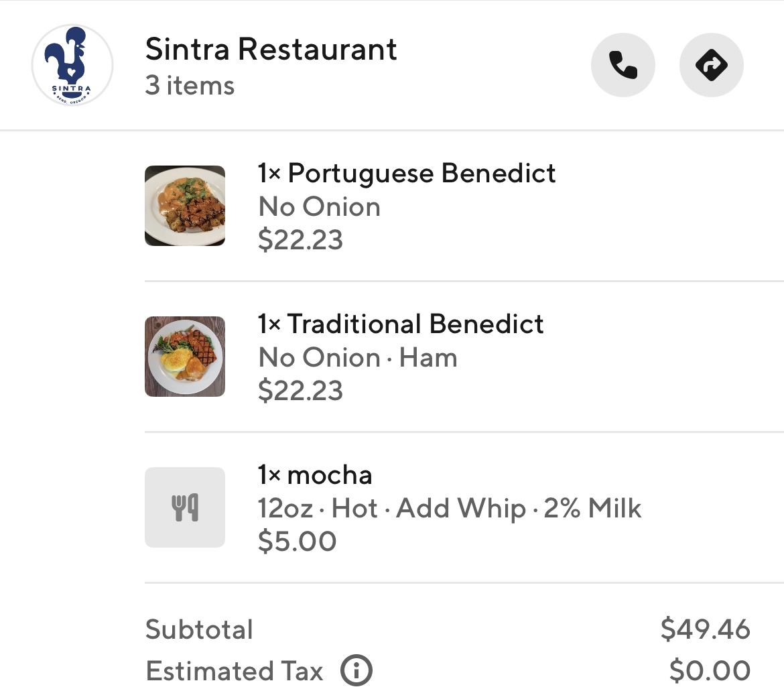
Task: Open the Portuguese Benedict photo
Action: click(x=185, y=206)
